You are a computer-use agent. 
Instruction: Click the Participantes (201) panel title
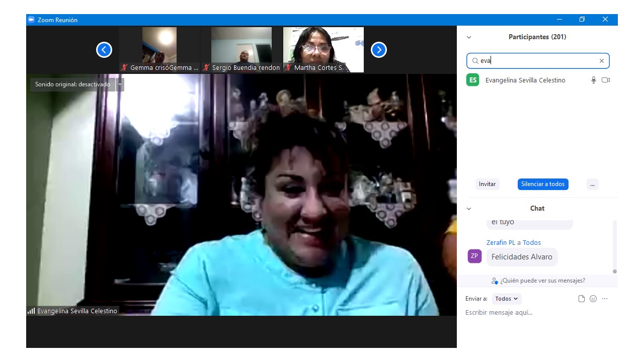537,37
